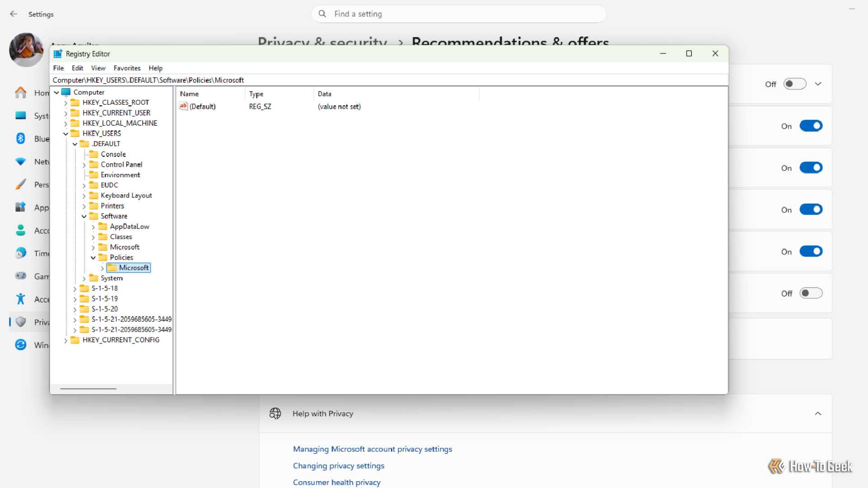The image size is (868, 488).
Task: Click the search magnifier icon in Settings
Action: pos(322,14)
